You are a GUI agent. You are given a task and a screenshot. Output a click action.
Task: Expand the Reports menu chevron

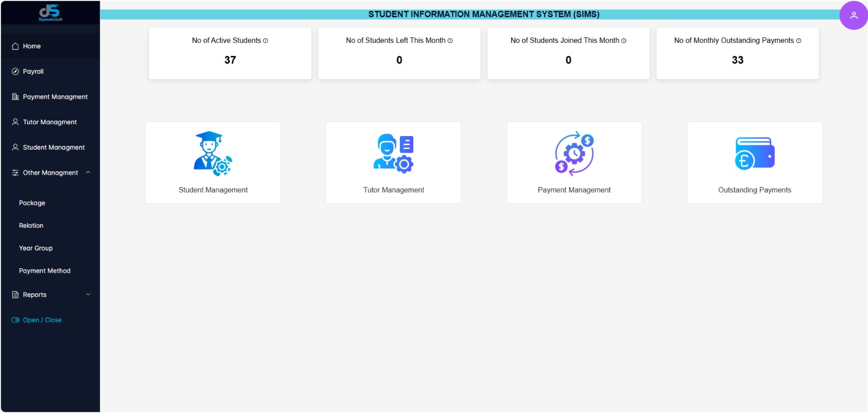point(88,295)
